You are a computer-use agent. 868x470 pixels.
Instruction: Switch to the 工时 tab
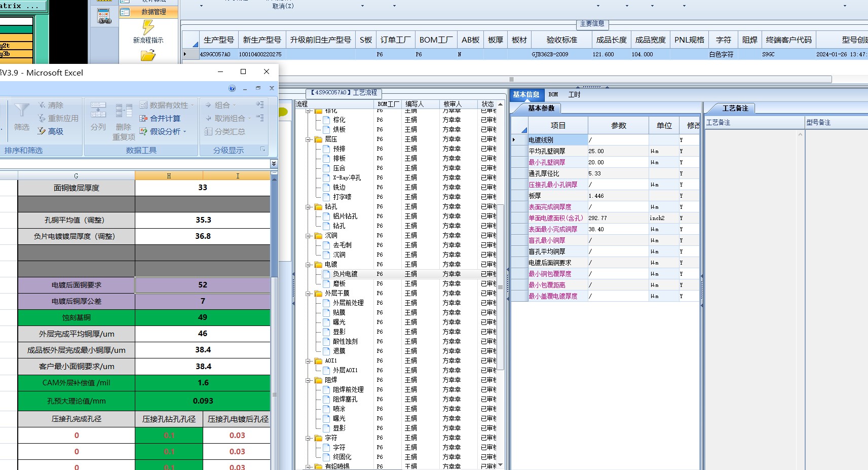pyautogui.click(x=574, y=94)
